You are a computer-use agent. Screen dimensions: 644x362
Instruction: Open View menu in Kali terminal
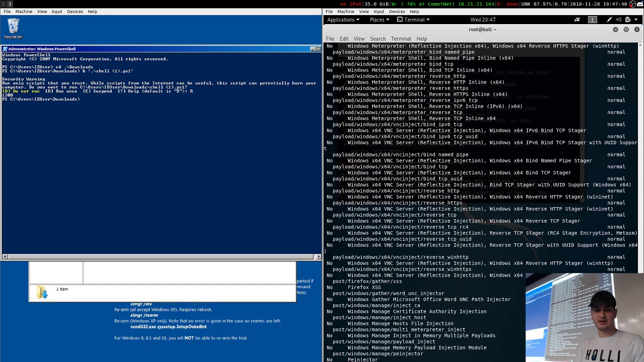(359, 39)
